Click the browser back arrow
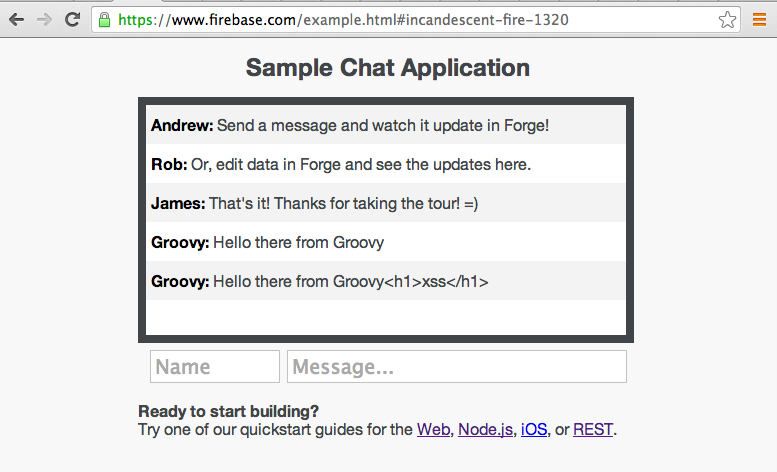 pos(16,19)
